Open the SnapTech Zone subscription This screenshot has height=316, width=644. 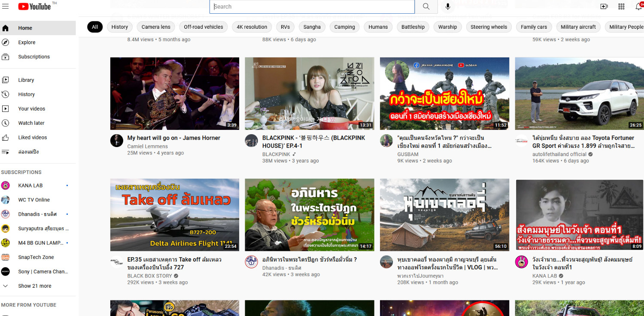tap(38, 257)
